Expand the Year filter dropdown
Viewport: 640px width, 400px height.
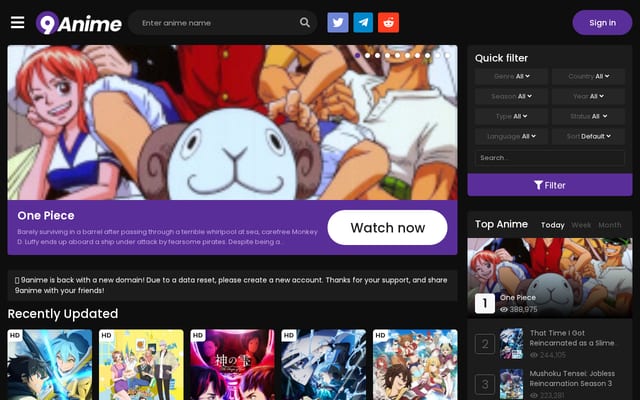tap(588, 96)
